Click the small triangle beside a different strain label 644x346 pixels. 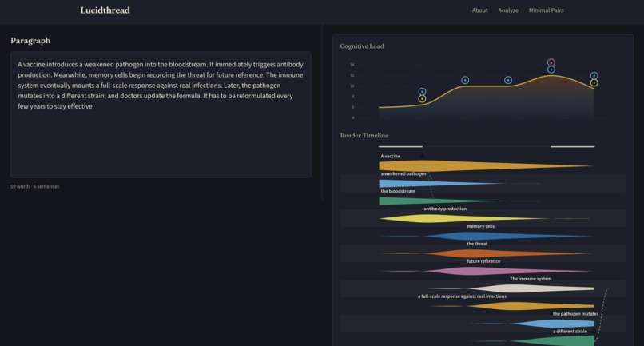594,331
